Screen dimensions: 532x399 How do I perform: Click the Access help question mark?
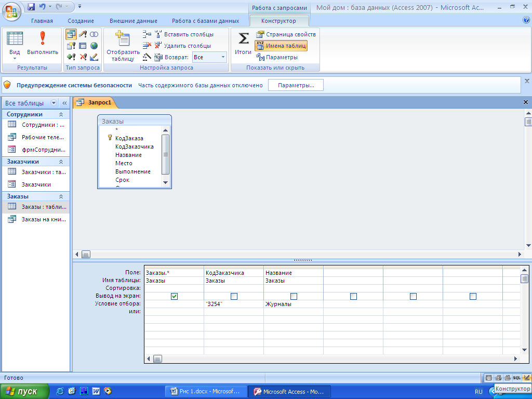pyautogui.click(x=526, y=20)
